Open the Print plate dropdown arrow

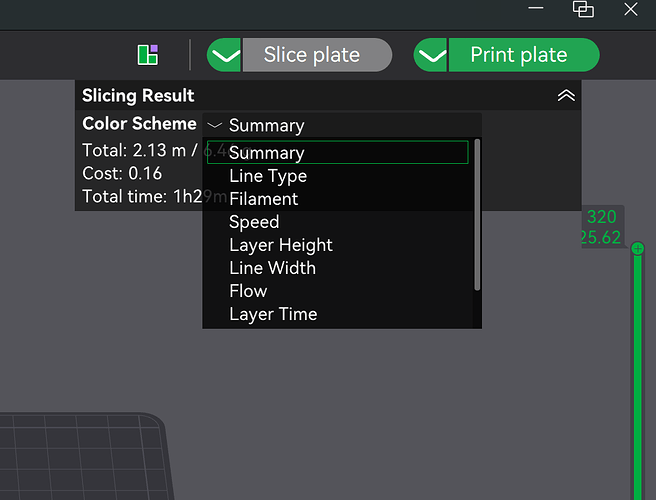point(431,55)
